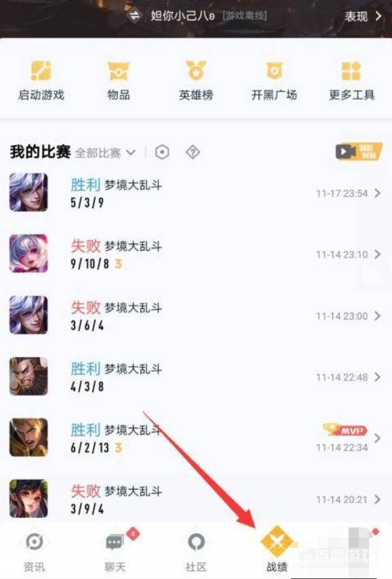This screenshot has width=392, height=579.
Task: Open the MVP victory match 6/2/13
Action: 196,438
